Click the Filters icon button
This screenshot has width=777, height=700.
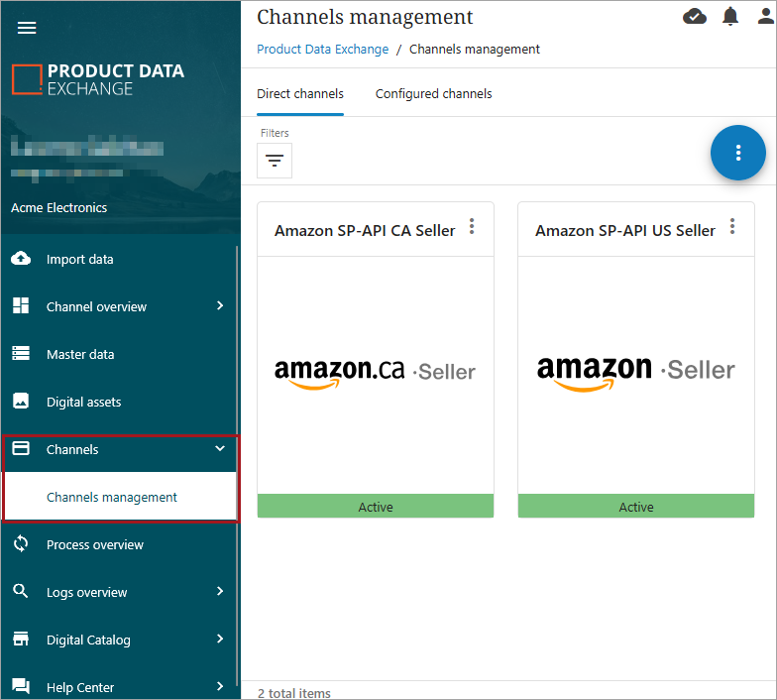(275, 161)
